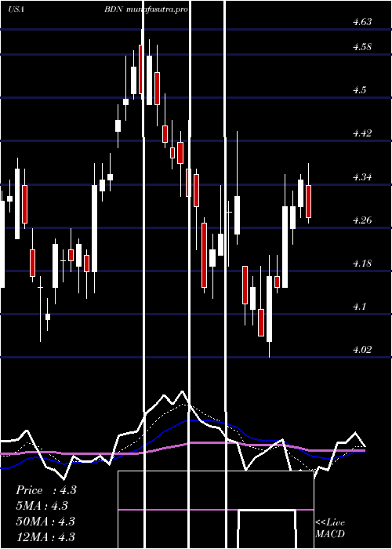Click the BDN ticker symbol label

click(x=114, y=9)
